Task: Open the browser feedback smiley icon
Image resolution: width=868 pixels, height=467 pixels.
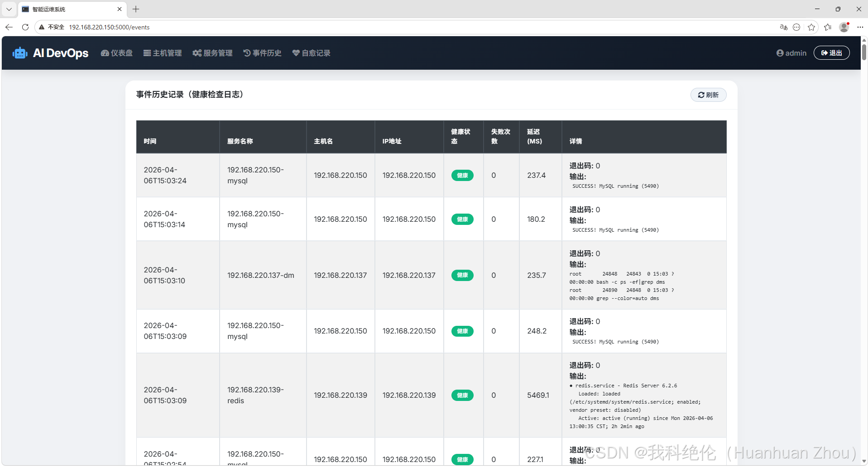Action: (x=797, y=27)
